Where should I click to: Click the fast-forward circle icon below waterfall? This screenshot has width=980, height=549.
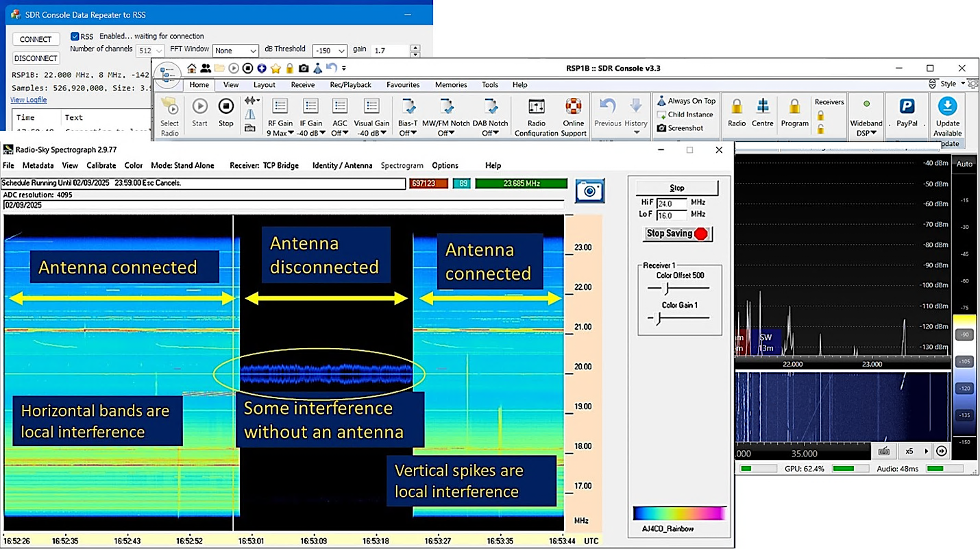942,451
